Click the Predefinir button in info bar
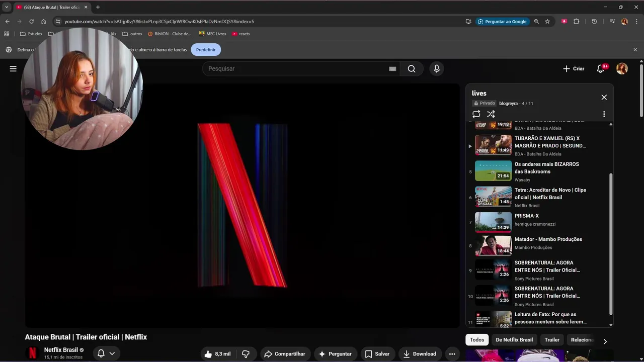 pos(206,50)
